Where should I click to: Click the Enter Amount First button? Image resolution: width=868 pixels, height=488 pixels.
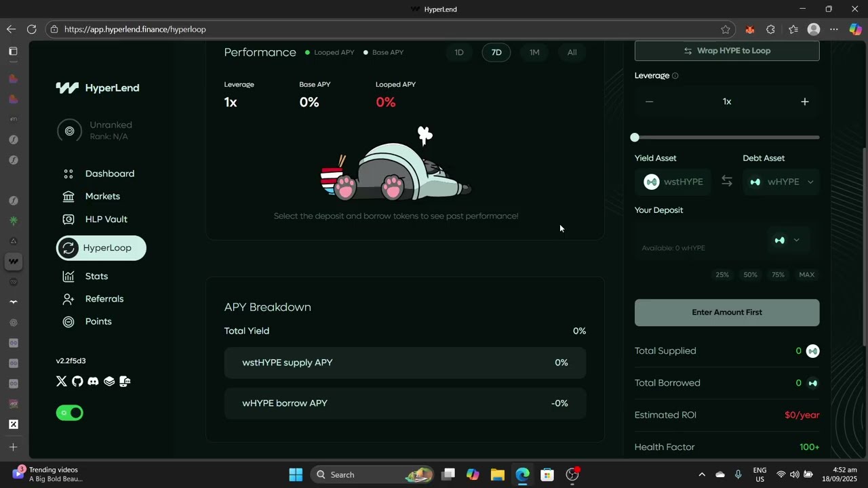click(x=727, y=312)
